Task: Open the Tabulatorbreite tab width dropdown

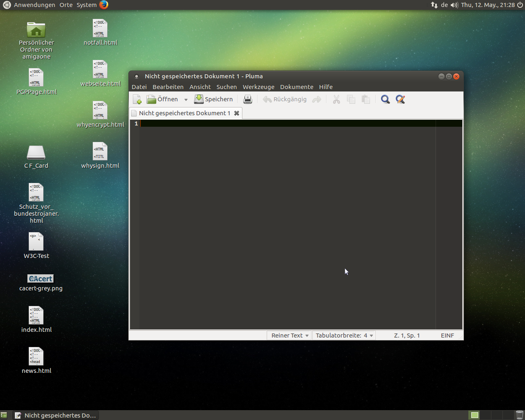Action: click(344, 336)
